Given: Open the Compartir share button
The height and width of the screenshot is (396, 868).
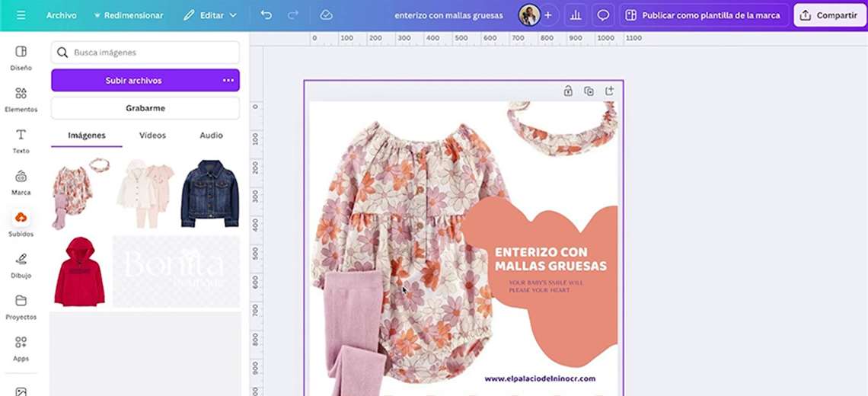Looking at the screenshot, I should 829,15.
